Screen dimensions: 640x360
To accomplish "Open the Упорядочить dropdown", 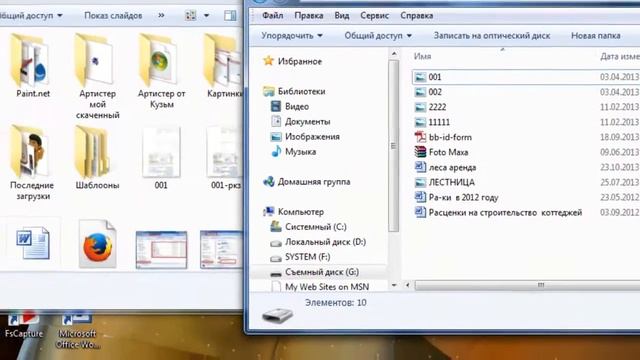I will (292, 36).
